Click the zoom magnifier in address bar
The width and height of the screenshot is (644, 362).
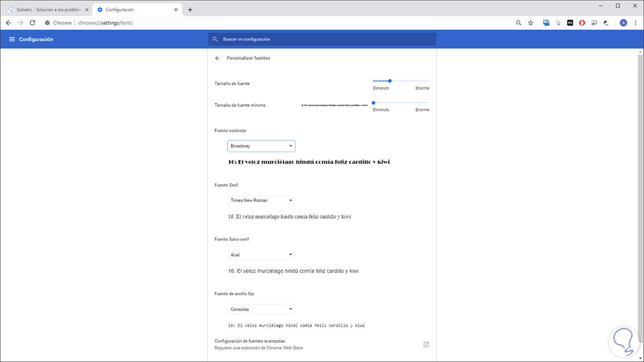tap(518, 23)
